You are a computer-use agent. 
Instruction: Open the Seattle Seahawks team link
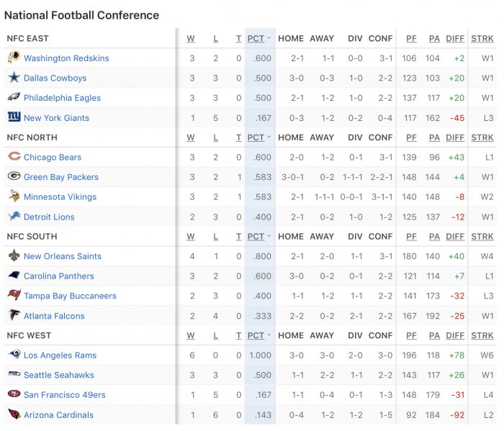pos(59,375)
